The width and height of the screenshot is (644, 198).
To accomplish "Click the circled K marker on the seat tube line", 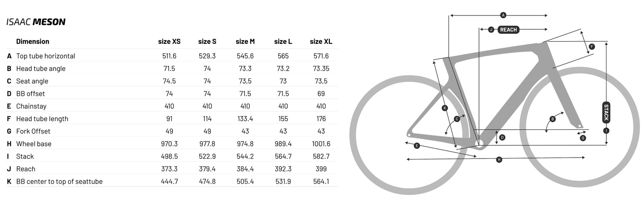I will click(x=445, y=108).
